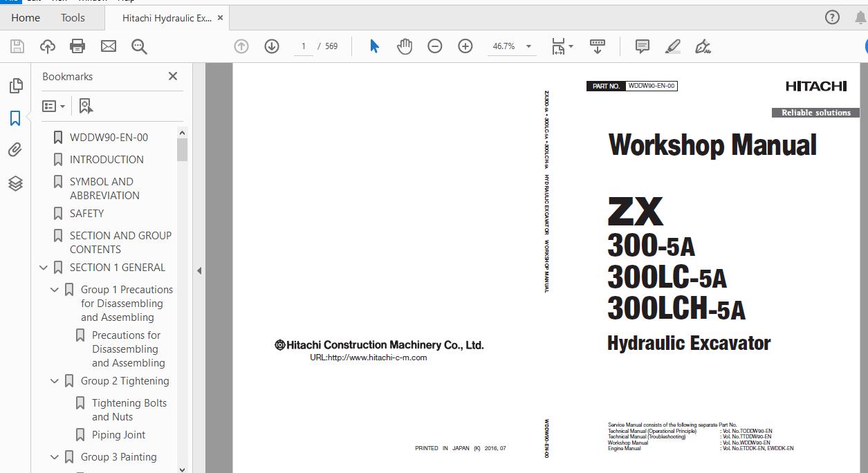The image size is (868, 473).
Task: Click the scrolling mode keyboard icon
Action: [x=598, y=46]
